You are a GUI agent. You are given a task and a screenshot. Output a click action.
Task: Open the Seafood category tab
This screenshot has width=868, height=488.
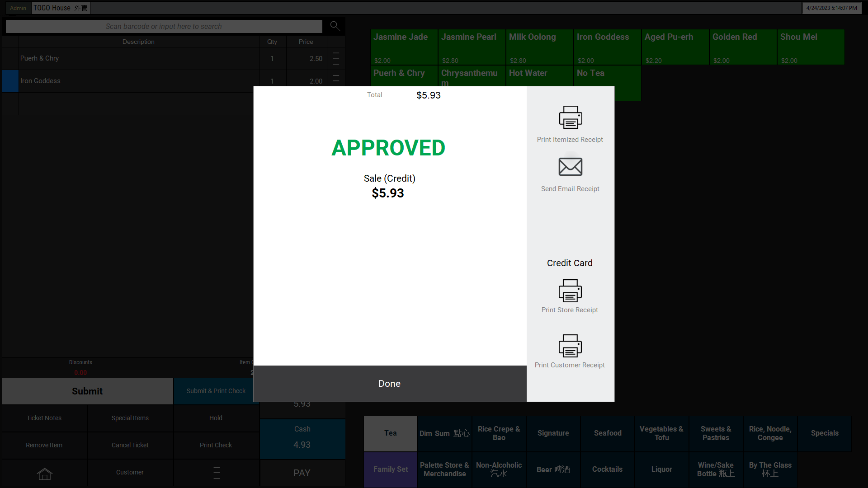(x=608, y=433)
